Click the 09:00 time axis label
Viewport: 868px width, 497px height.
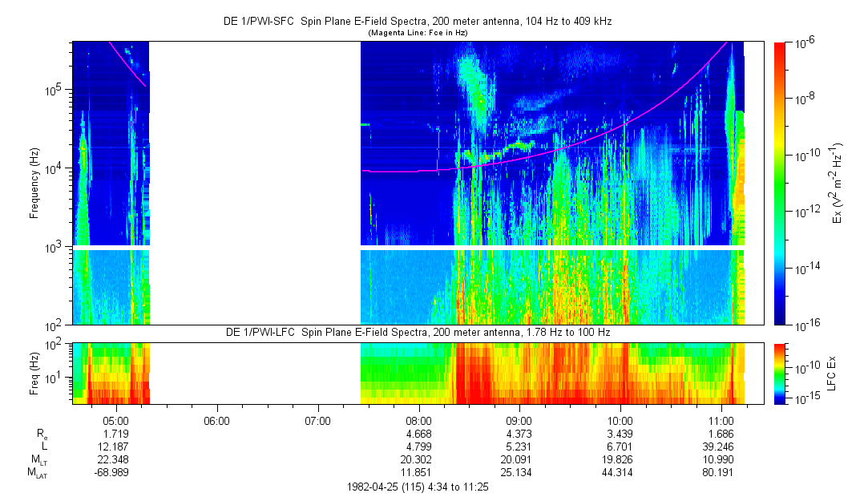point(519,419)
